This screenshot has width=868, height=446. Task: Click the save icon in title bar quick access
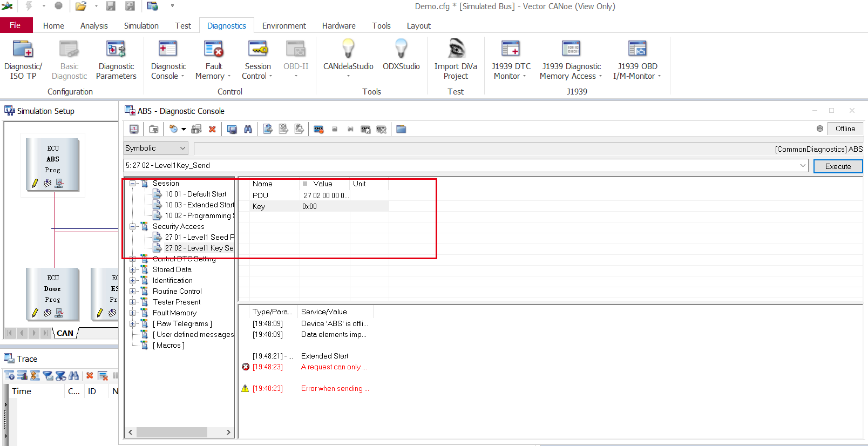tap(111, 6)
